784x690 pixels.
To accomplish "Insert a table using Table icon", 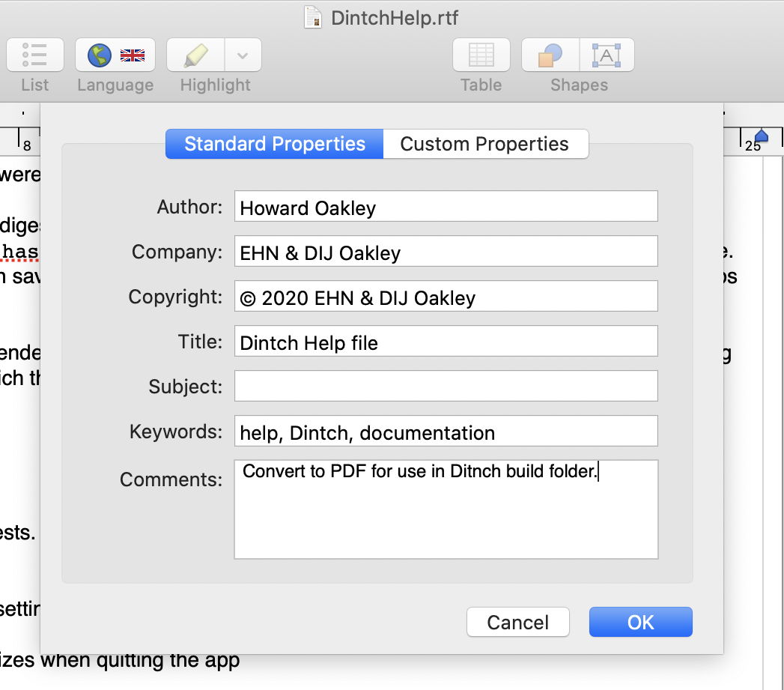I will point(481,55).
